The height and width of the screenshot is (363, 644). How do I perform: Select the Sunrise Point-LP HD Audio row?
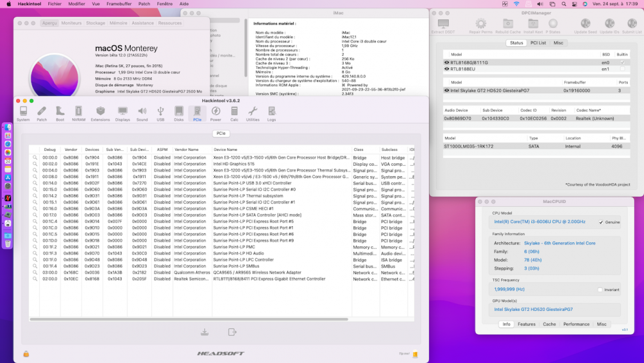[x=222, y=253]
